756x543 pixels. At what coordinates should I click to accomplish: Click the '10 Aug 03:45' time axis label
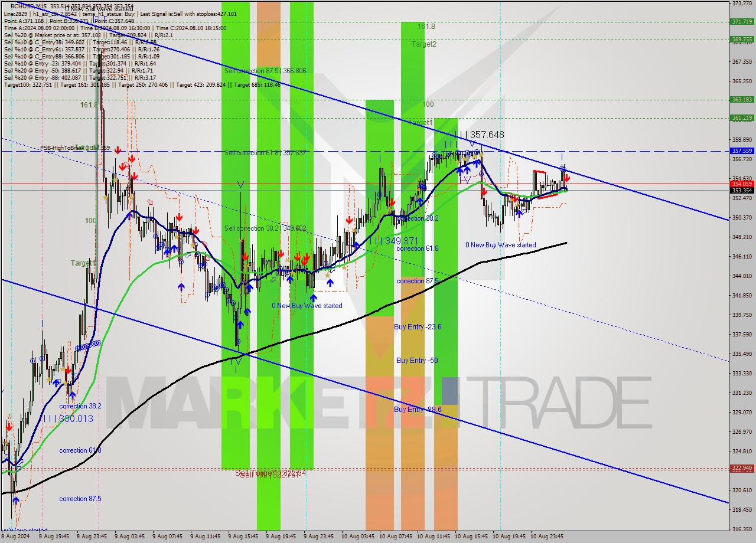tap(357, 537)
